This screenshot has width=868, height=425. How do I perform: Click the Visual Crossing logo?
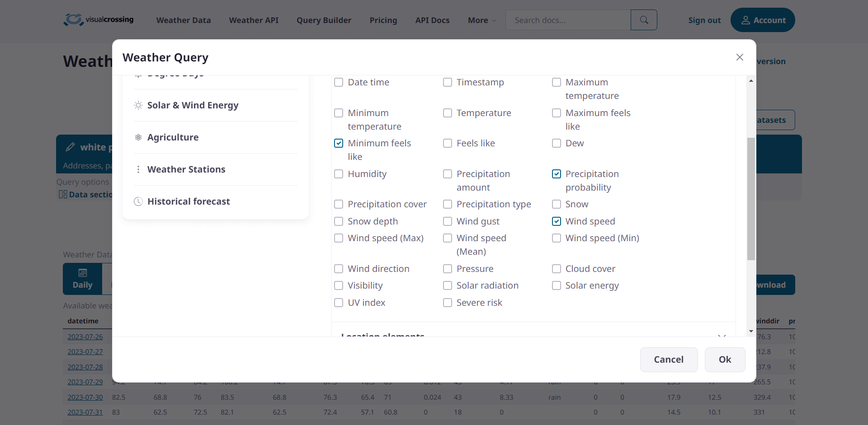98,20
